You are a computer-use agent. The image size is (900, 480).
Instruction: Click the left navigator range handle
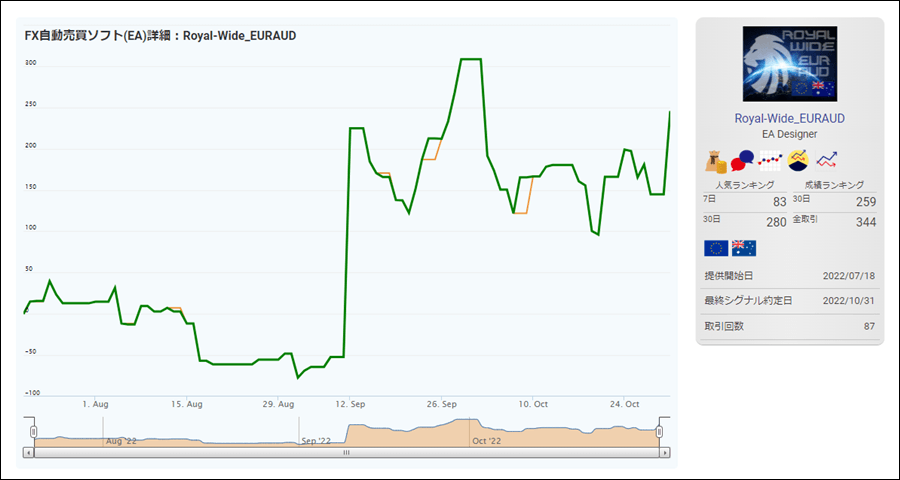[x=33, y=431]
